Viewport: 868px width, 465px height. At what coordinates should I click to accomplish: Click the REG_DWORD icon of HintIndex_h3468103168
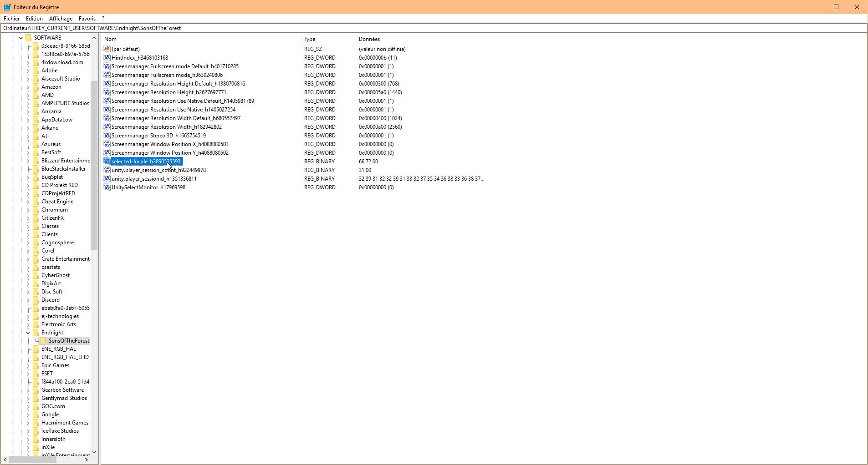point(107,57)
